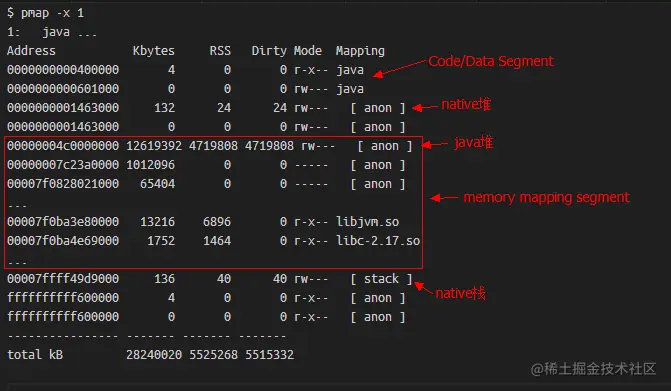Select address 00007ffff49d9000
Viewport: 671px width, 391px height.
[x=63, y=279]
